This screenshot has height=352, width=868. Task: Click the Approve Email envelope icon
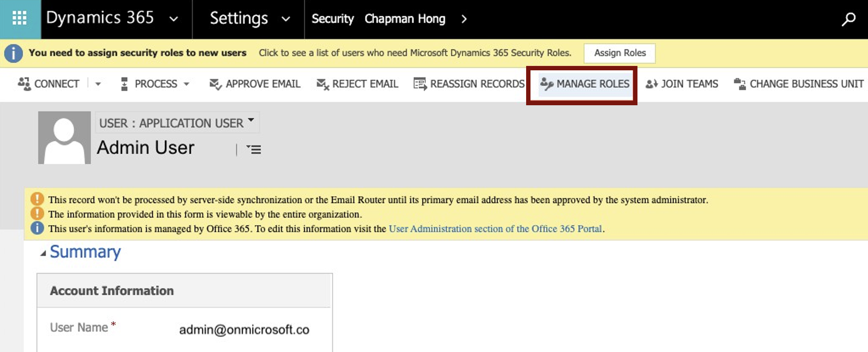pos(216,84)
